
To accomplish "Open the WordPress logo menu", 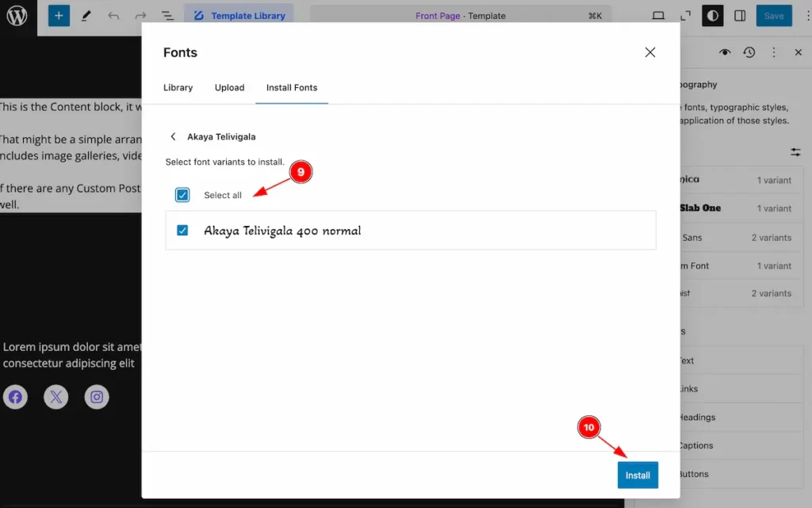I will (17, 16).
